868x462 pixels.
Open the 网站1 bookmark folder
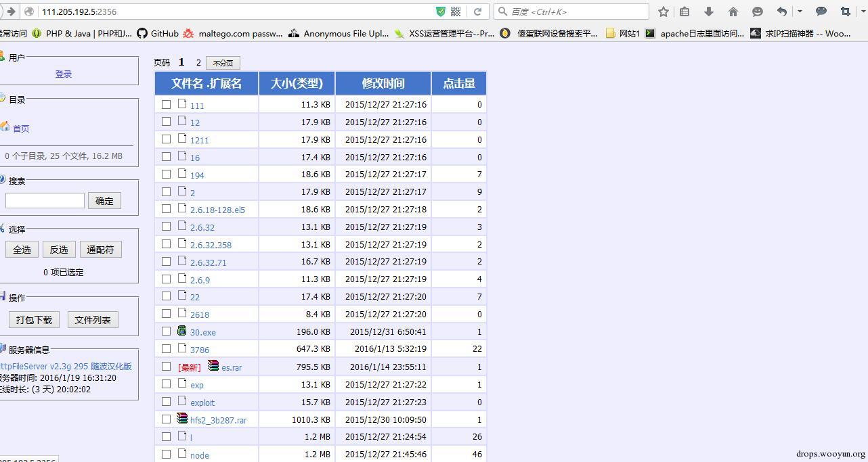point(623,33)
